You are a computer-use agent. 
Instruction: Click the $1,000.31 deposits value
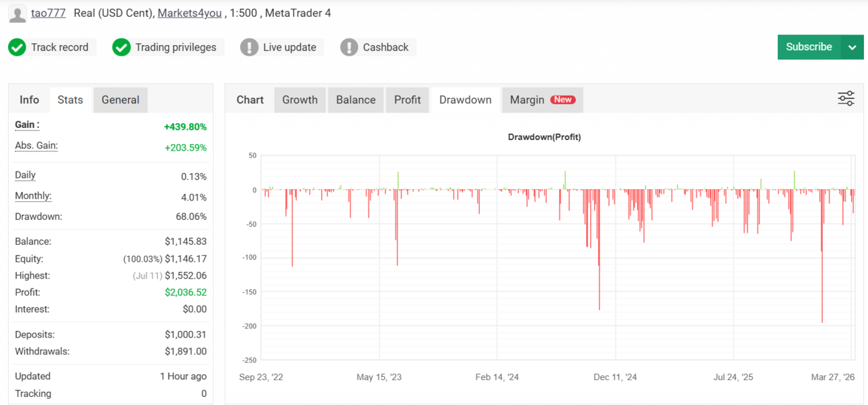(x=186, y=334)
